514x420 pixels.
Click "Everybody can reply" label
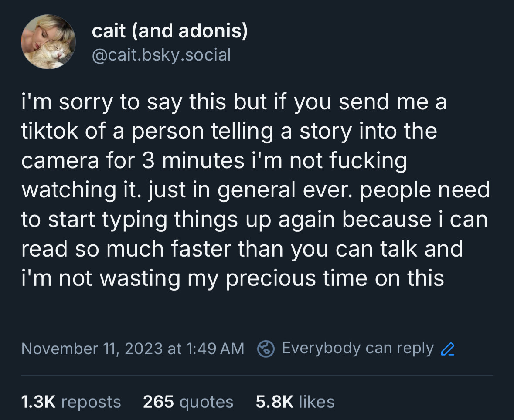pos(357,348)
